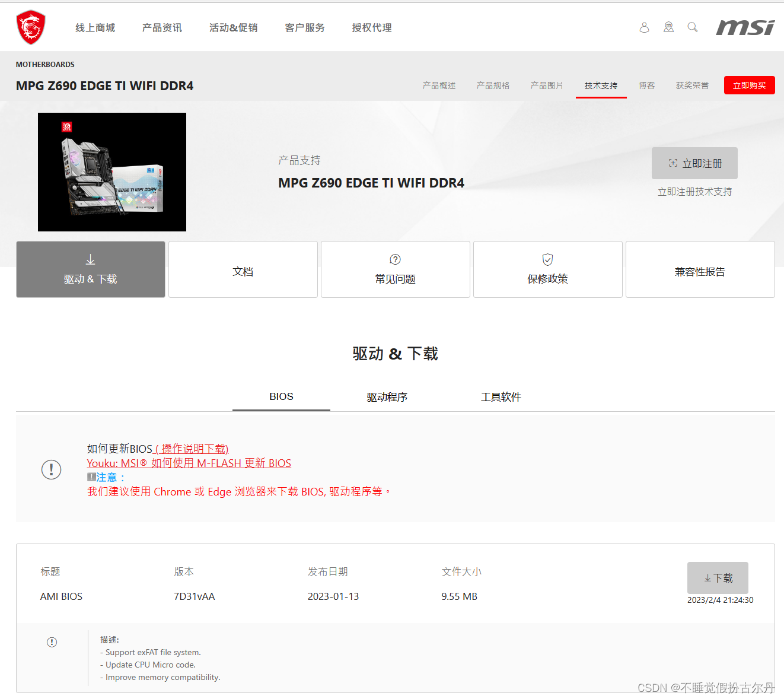The height and width of the screenshot is (699, 784).
Task: Switch to the 工具软件 tab
Action: click(x=501, y=397)
